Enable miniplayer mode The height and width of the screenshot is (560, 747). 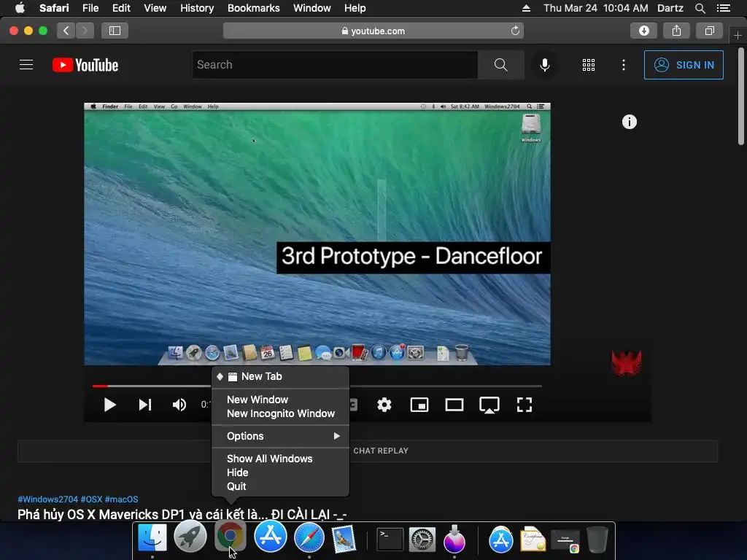pyautogui.click(x=419, y=405)
